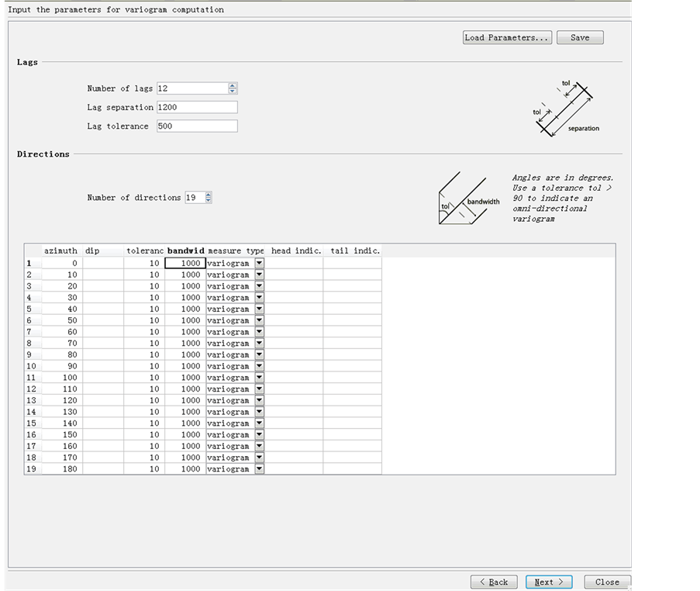This screenshot has height=591, width=700.
Task: Click the bandwidth column header
Action: click(x=185, y=251)
